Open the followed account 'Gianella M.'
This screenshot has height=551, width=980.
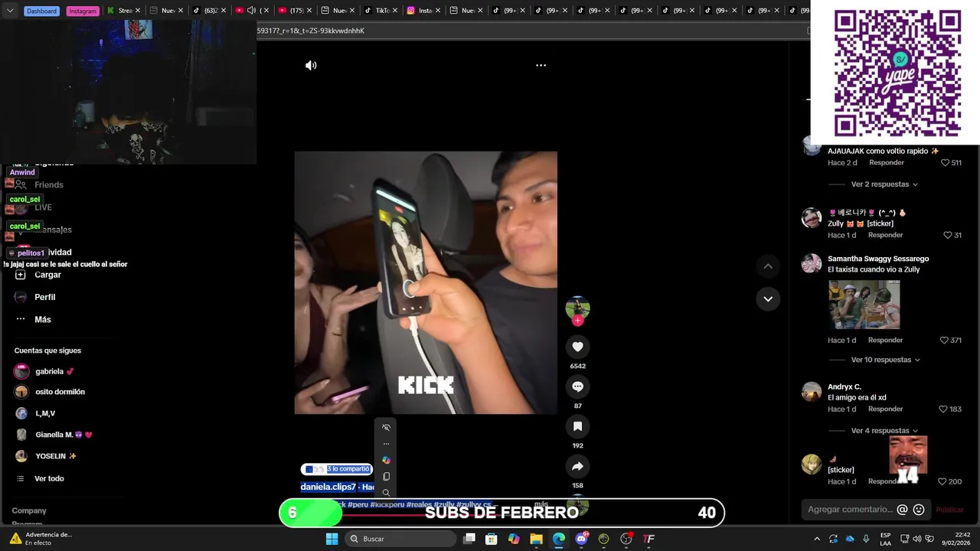[x=54, y=435]
